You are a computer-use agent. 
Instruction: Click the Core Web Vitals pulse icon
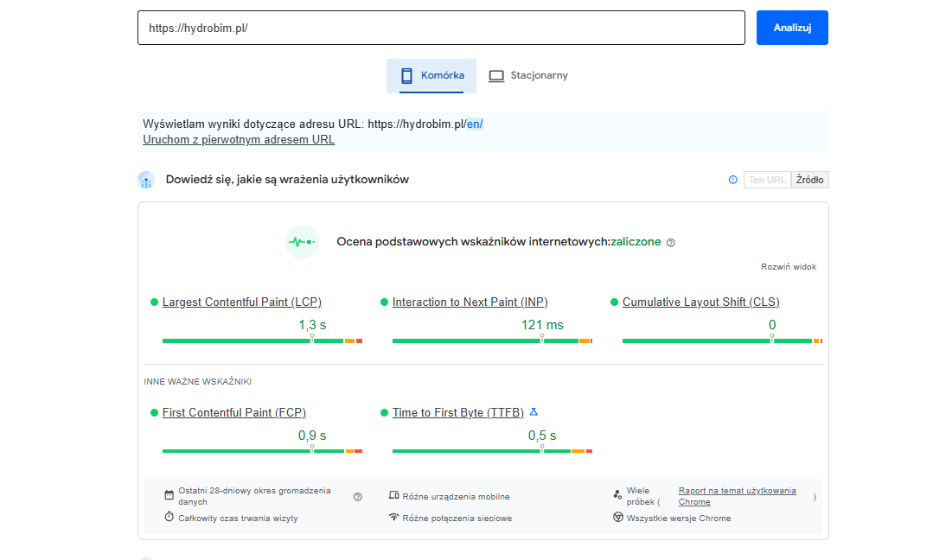click(302, 242)
